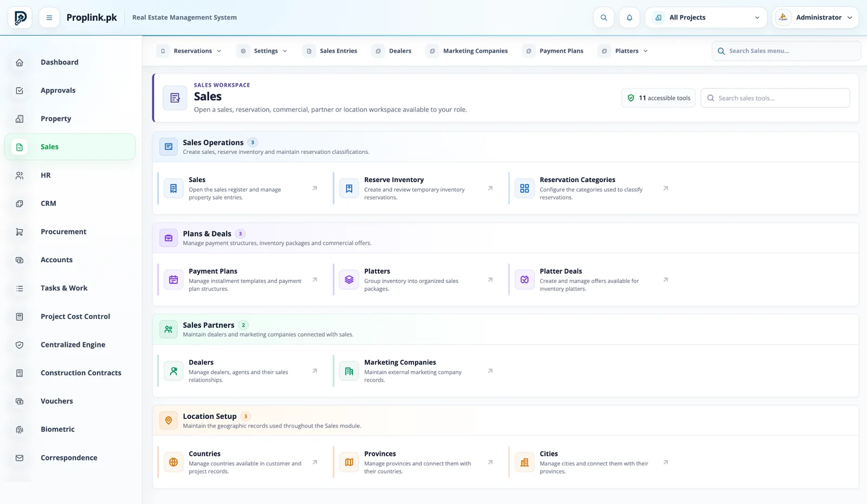The width and height of the screenshot is (867, 504).
Task: Click the Platter Deals badge icon
Action: [x=525, y=280]
